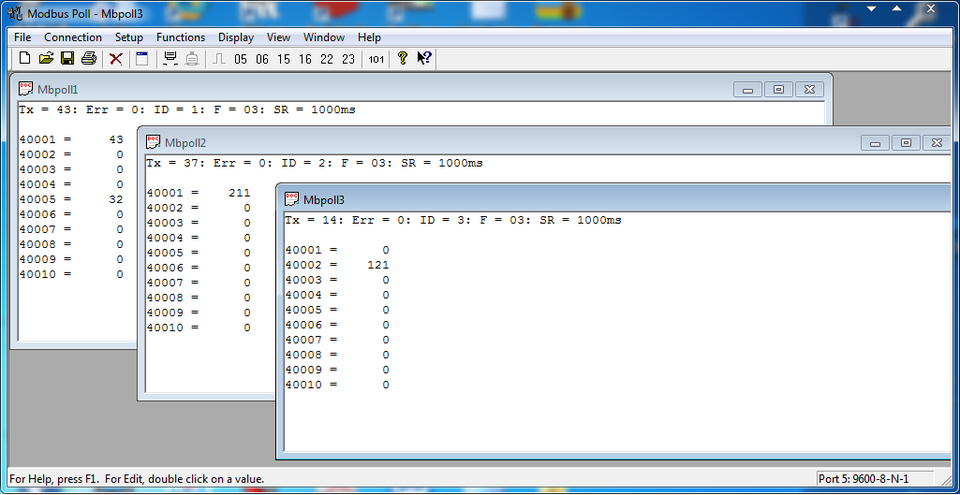This screenshot has width=960, height=495.
Task: Open the File menu
Action: click(22, 37)
